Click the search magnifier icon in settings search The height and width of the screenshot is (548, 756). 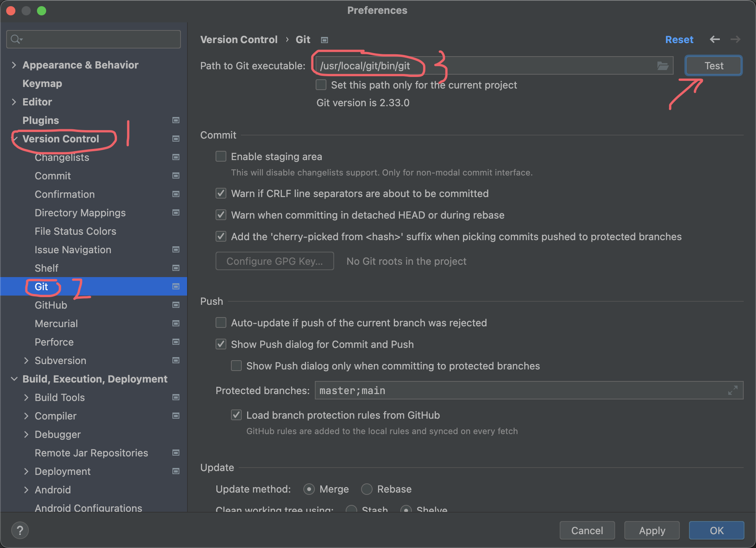coord(16,39)
